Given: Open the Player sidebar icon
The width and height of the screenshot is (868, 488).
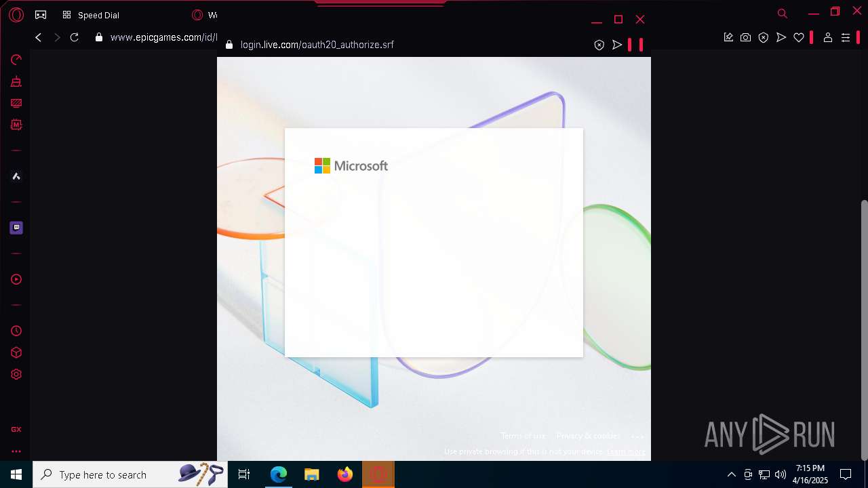Looking at the screenshot, I should (16, 279).
